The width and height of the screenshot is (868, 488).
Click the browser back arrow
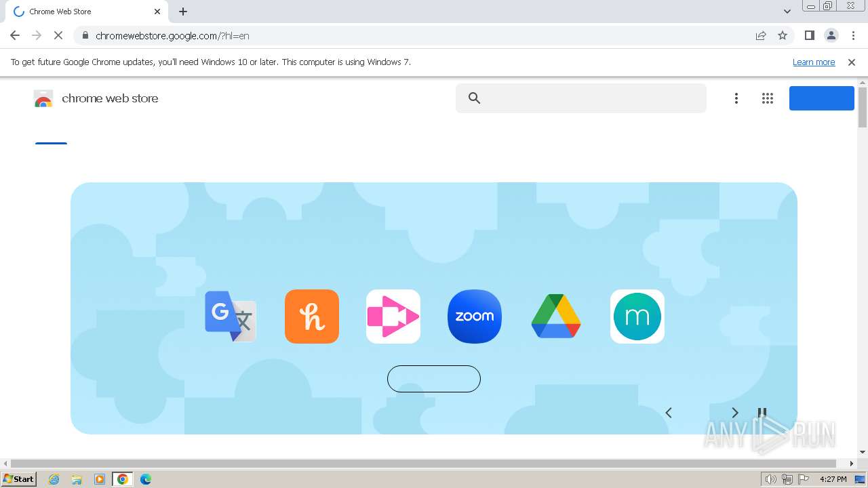click(x=15, y=35)
